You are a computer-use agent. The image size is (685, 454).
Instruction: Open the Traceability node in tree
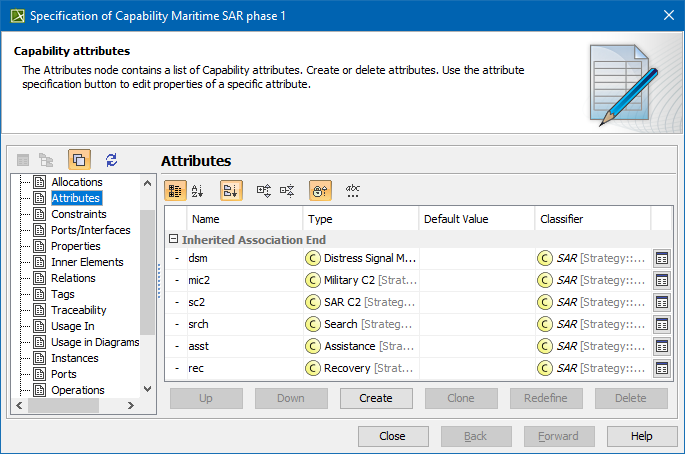(x=78, y=310)
